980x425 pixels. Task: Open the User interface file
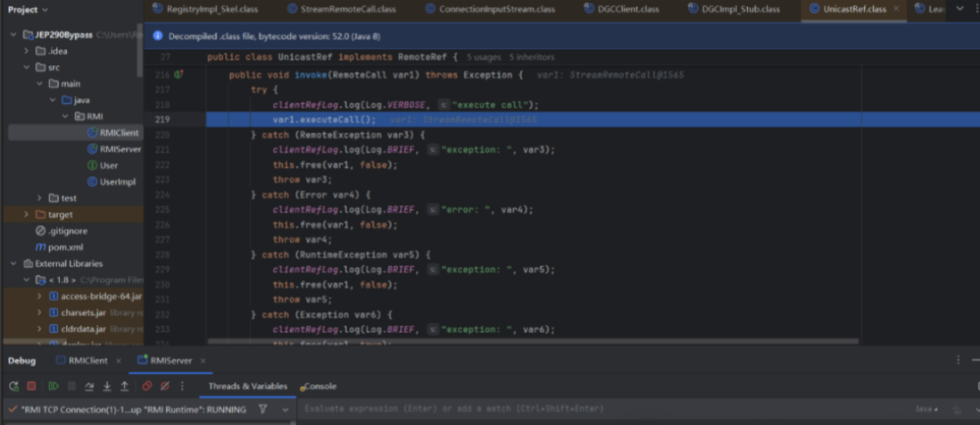[103, 166]
